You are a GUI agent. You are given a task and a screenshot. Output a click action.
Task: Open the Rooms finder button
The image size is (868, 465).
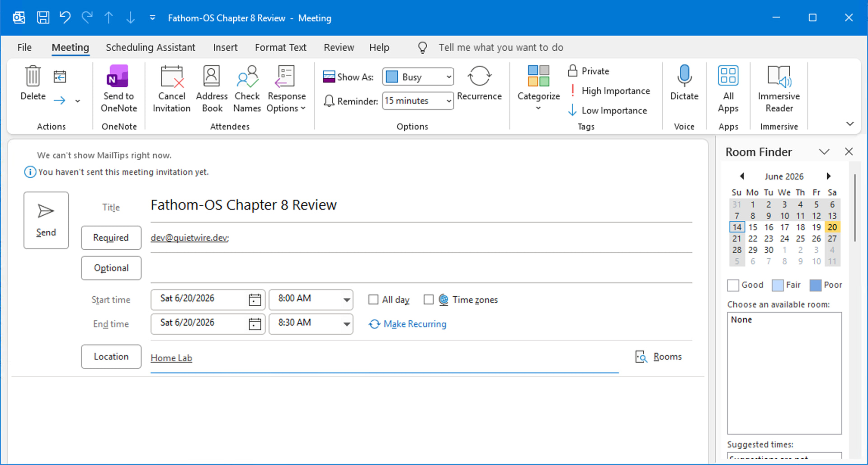pyautogui.click(x=659, y=356)
